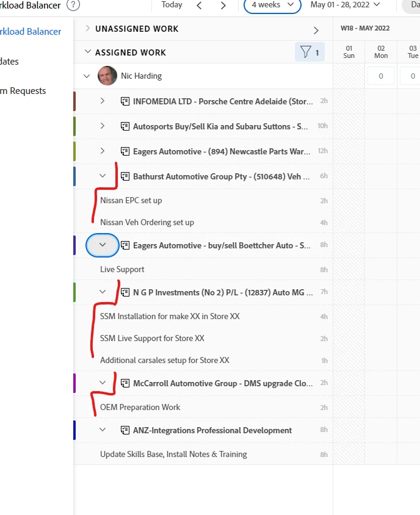
Task: Click project icon beside Eagers buy/sell Boettcher
Action: pyautogui.click(x=125, y=245)
